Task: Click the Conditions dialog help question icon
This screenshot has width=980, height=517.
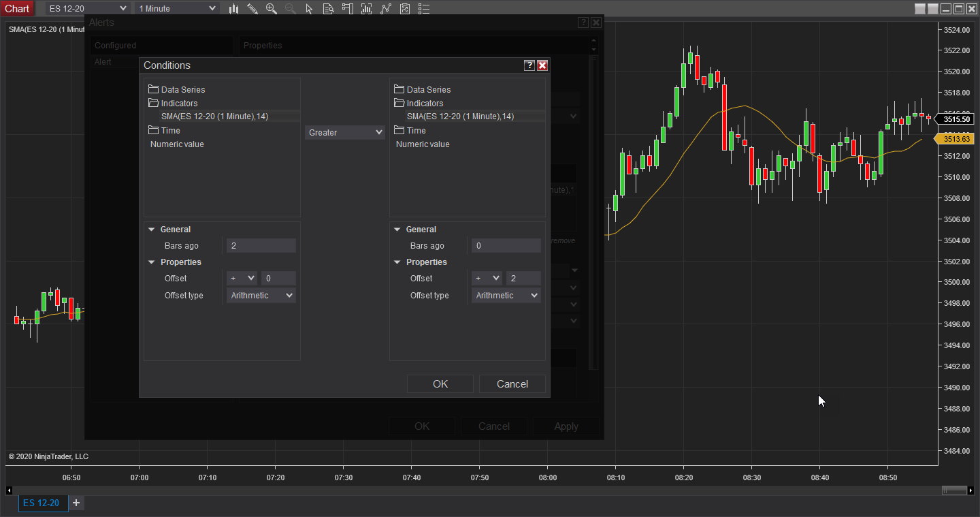Action: click(x=529, y=65)
